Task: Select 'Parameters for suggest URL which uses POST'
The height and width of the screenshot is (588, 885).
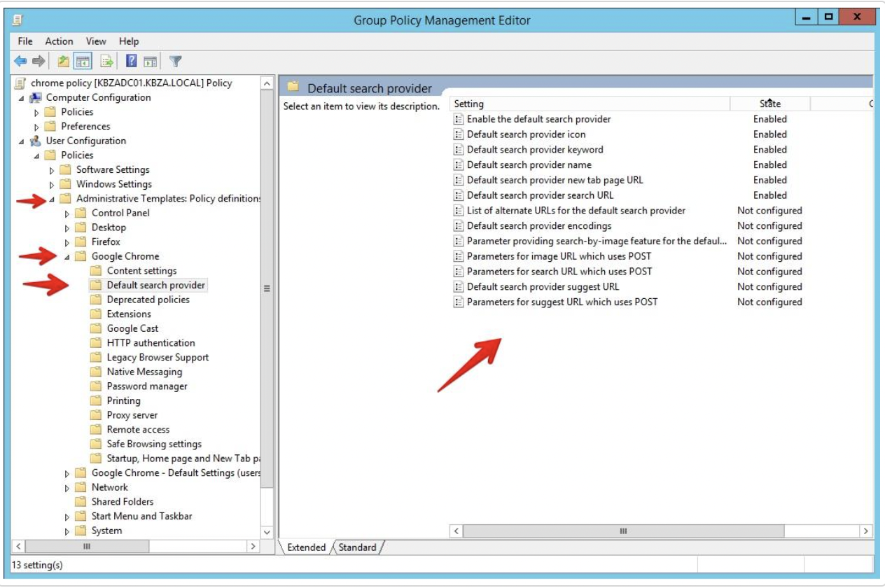Action: pos(562,302)
